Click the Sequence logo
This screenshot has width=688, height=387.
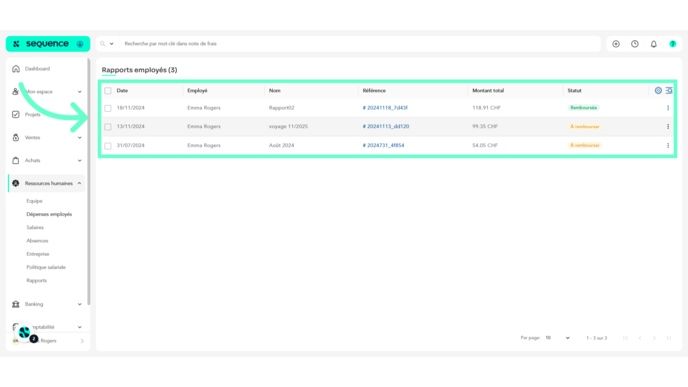click(x=47, y=44)
